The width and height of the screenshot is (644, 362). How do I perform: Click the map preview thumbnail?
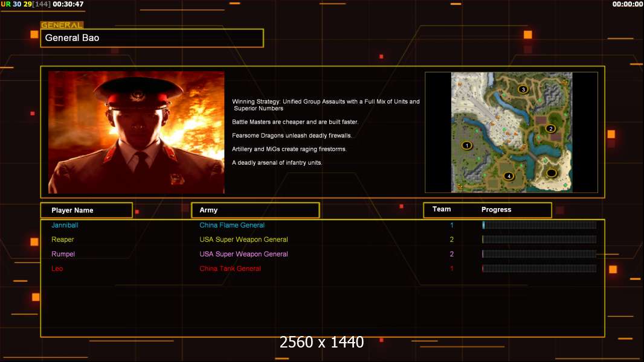pos(511,132)
